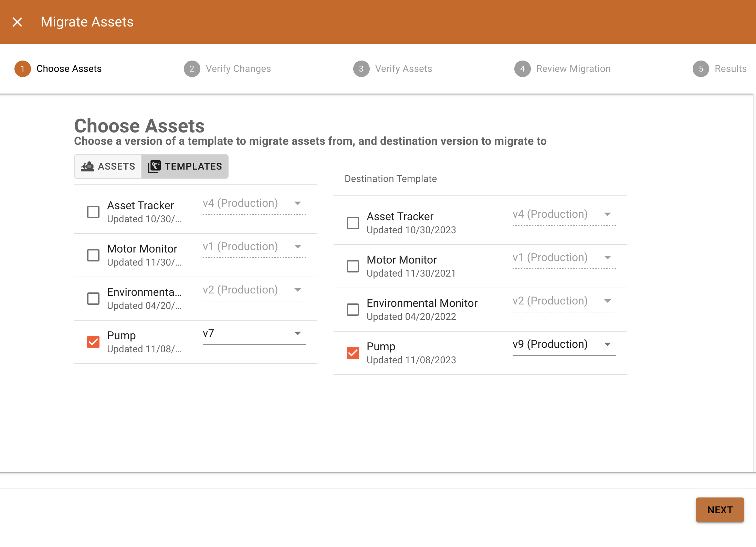Check the Environmental Monitor destination checkbox
Screen dimensions: 756x547
pyautogui.click(x=353, y=309)
